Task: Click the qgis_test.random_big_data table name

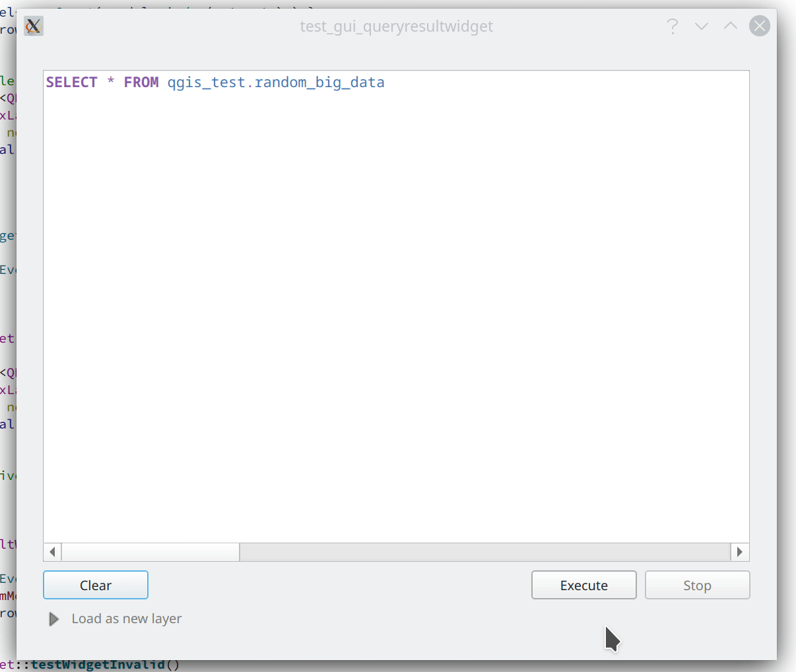Action: [x=275, y=83]
